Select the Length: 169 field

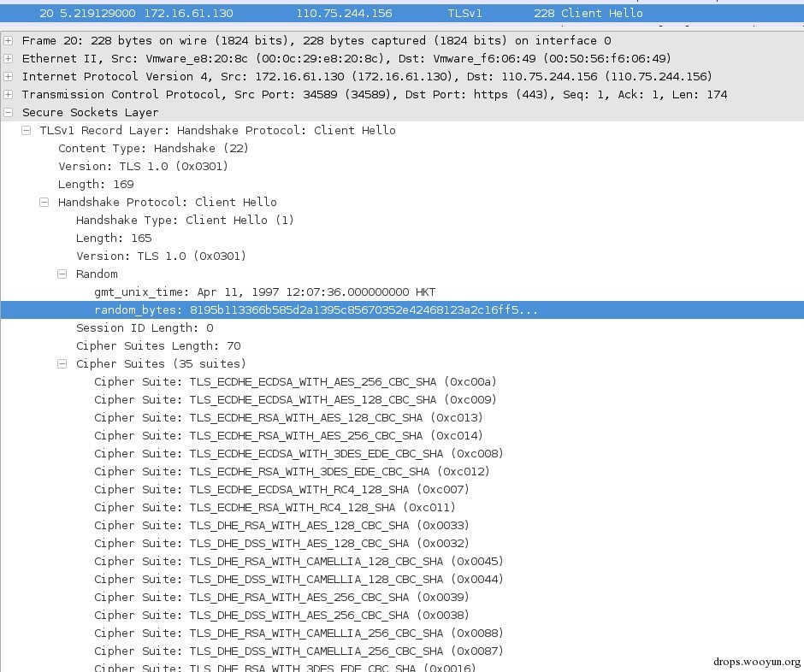coord(96,184)
